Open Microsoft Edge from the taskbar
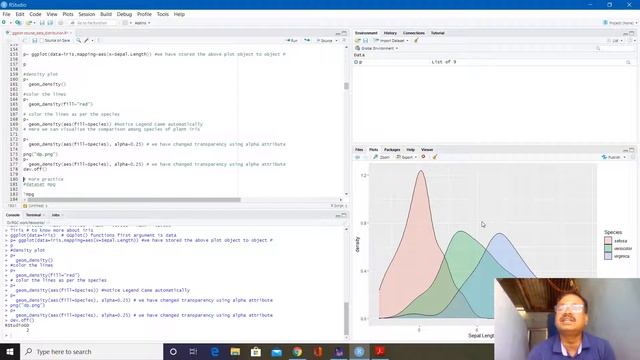 click(215, 351)
